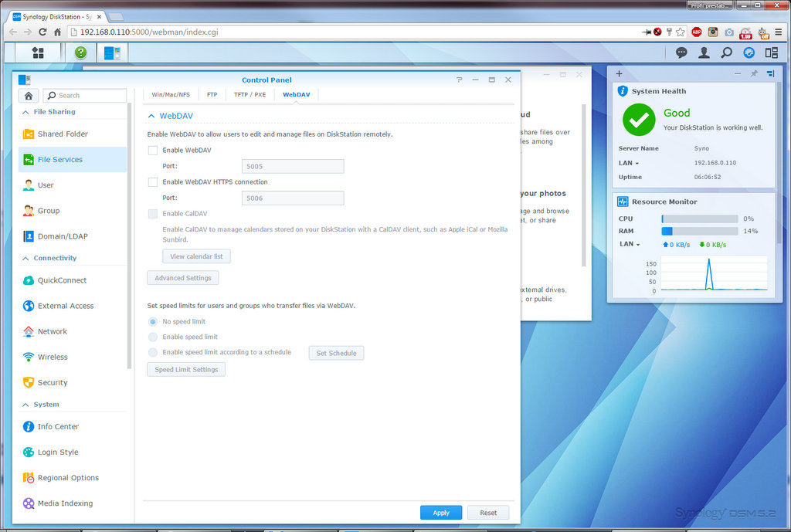Add a widget with plus icon
Screen dimensions: 791x532
619,73
